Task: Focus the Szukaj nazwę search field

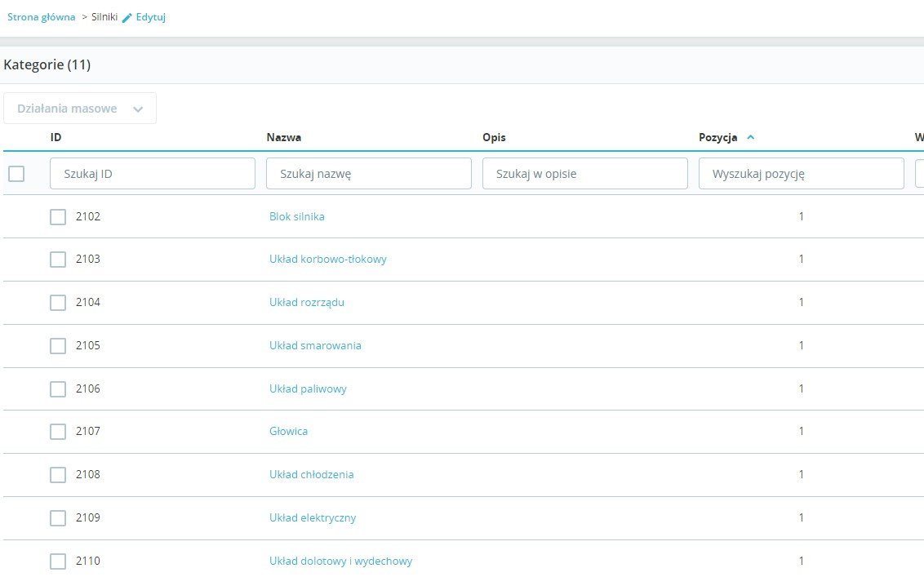Action: [369, 174]
